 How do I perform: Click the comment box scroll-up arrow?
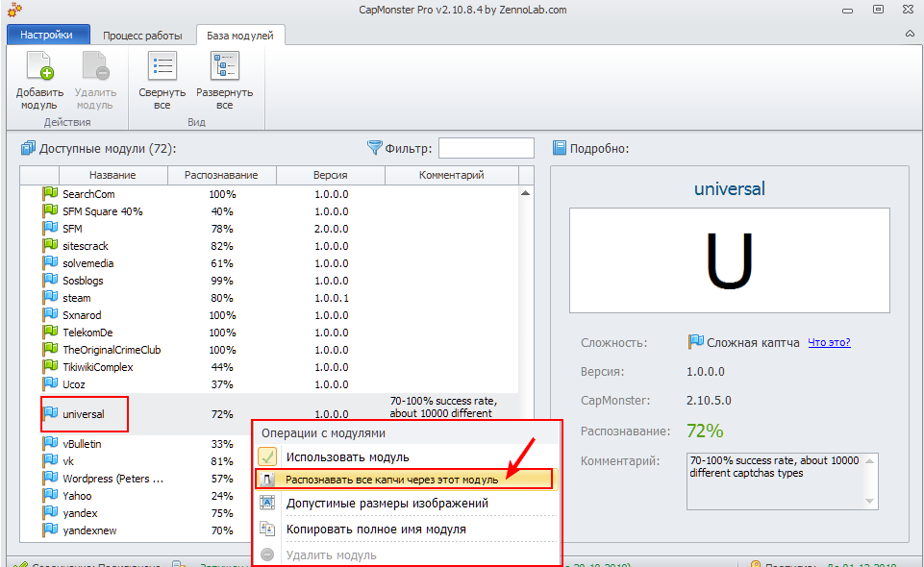point(870,461)
